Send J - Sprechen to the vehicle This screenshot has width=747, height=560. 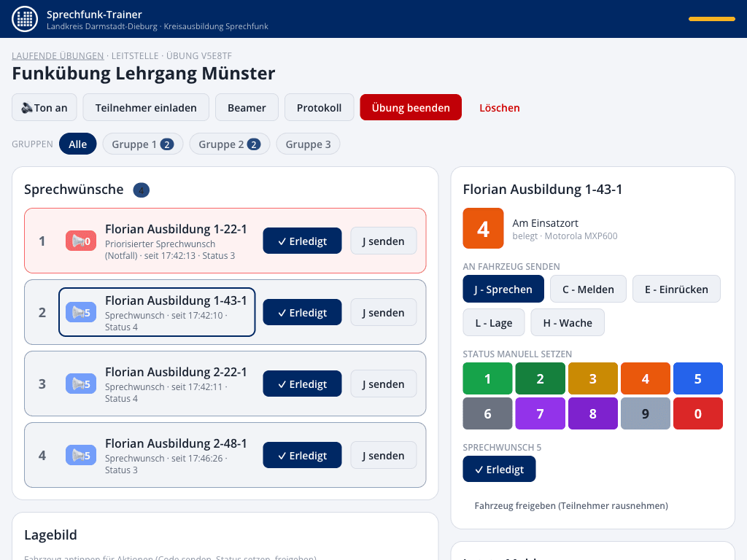[x=503, y=289]
